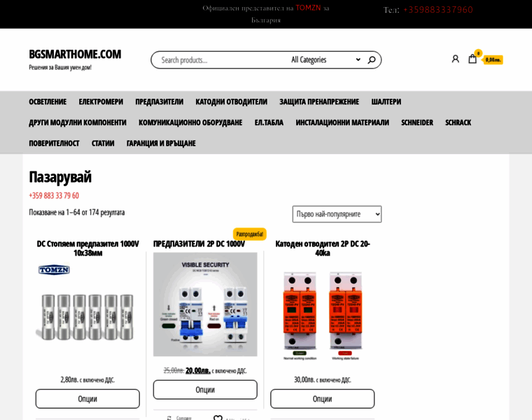Click the red +359 883 33 79 60 link
Viewport: 532px width, 420px height.
click(54, 196)
